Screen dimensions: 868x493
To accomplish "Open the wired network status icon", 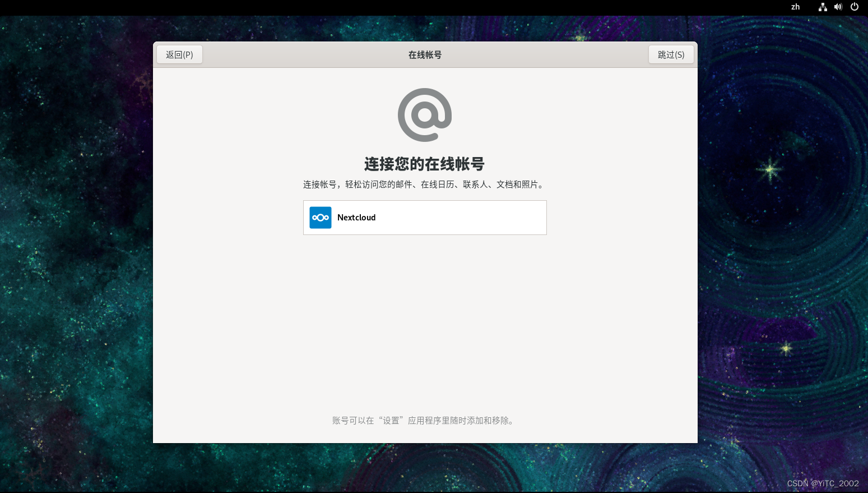I will 823,7.
